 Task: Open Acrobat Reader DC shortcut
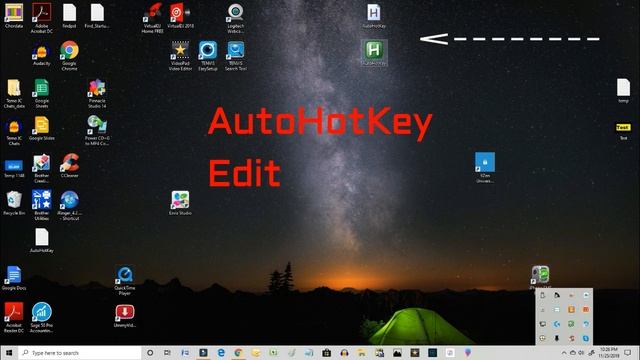(x=14, y=318)
